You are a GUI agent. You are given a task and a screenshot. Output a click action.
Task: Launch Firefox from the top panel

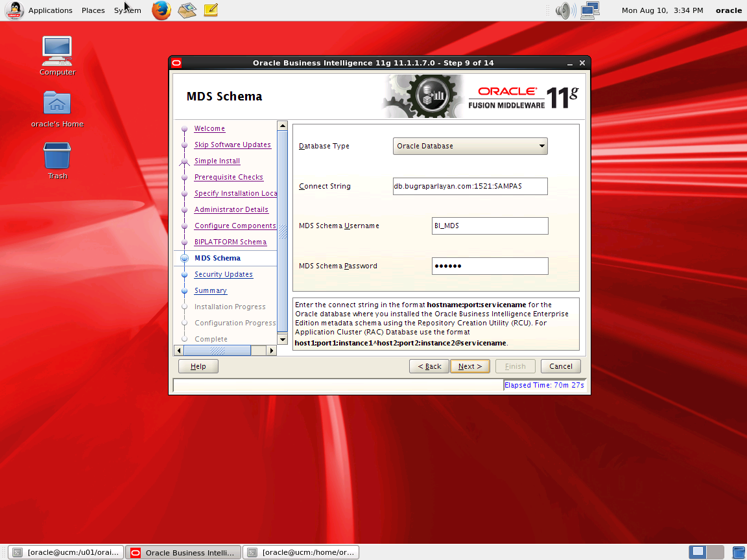161,10
